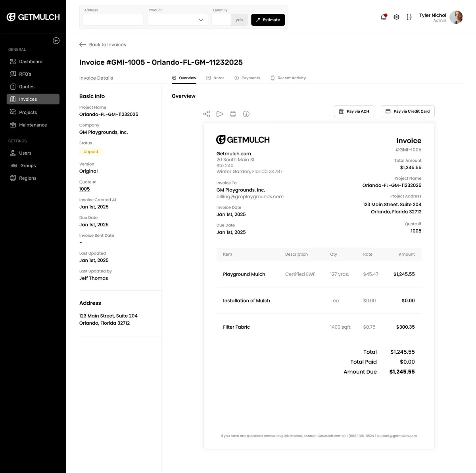Focus the Quantity input field

point(221,20)
